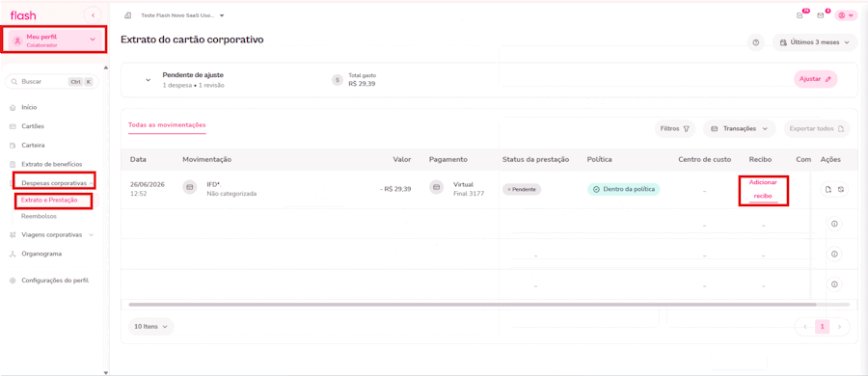Click the dollar icon beside Total gasto
Viewport: 868px width, 376px height.
pos(338,80)
